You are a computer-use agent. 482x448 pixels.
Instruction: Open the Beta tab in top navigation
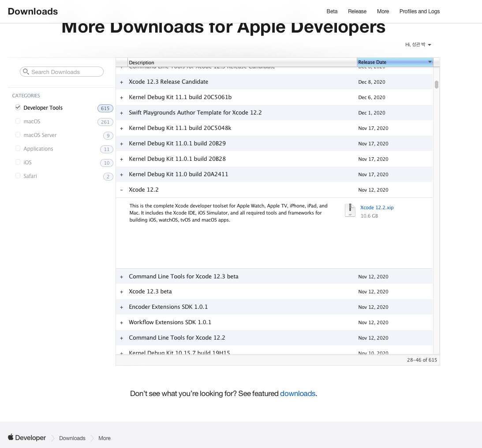point(332,11)
